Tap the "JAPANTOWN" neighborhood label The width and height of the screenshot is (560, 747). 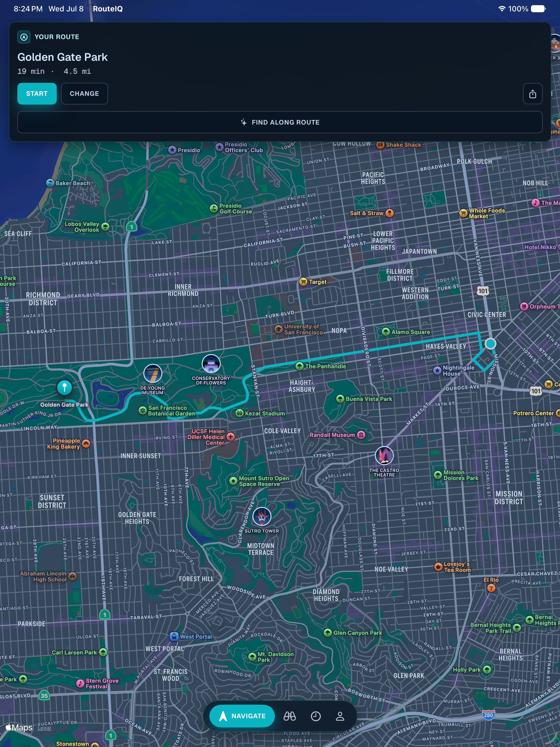(x=419, y=252)
